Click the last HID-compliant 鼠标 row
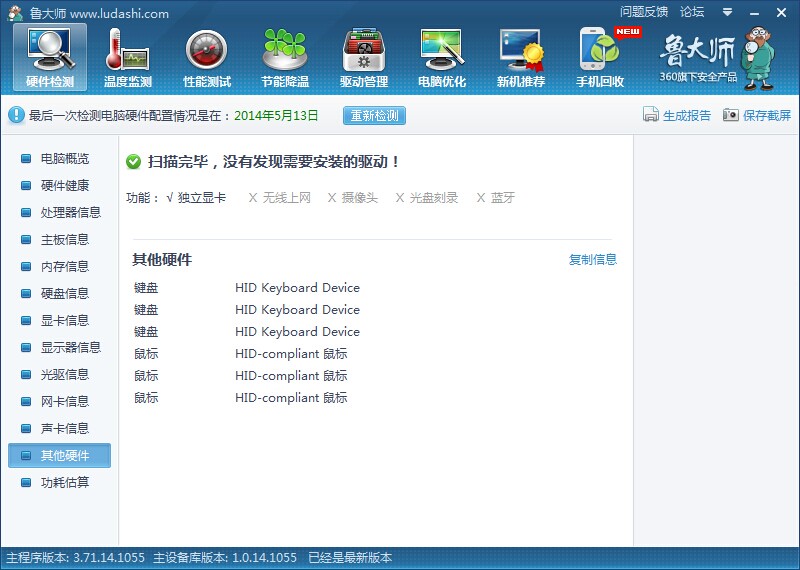The height and width of the screenshot is (570, 800). pos(241,398)
